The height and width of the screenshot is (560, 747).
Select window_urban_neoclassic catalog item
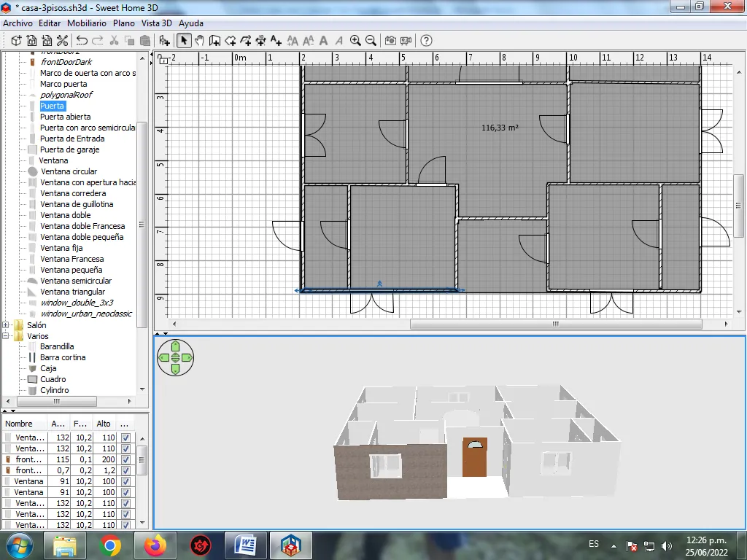coord(86,314)
